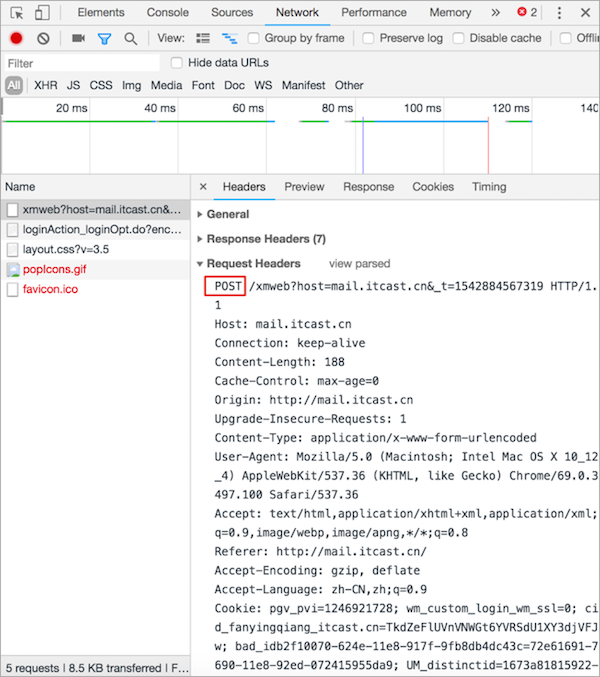Click the Filter text input field
This screenshot has height=677, width=600.
(80, 63)
